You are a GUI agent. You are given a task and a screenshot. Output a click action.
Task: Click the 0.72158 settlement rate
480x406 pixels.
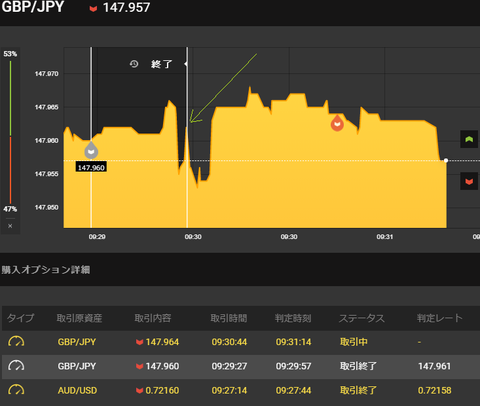[x=435, y=390]
